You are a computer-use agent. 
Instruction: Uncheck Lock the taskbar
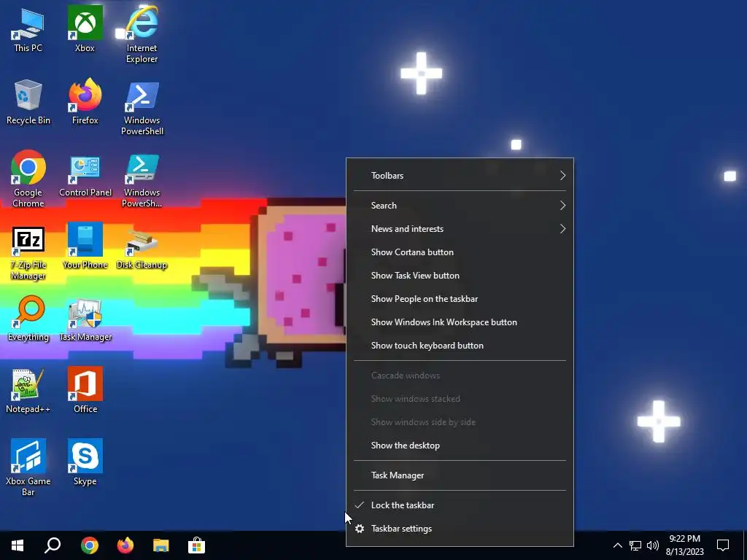tap(460, 505)
